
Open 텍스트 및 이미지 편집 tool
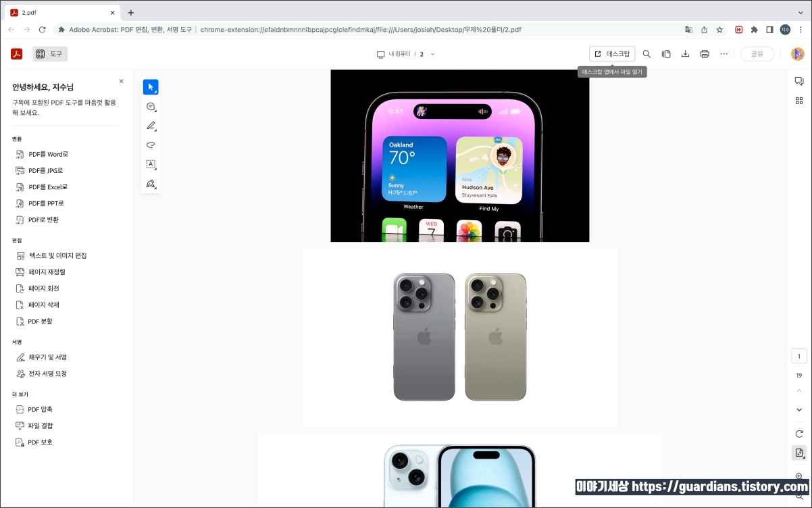pos(51,256)
